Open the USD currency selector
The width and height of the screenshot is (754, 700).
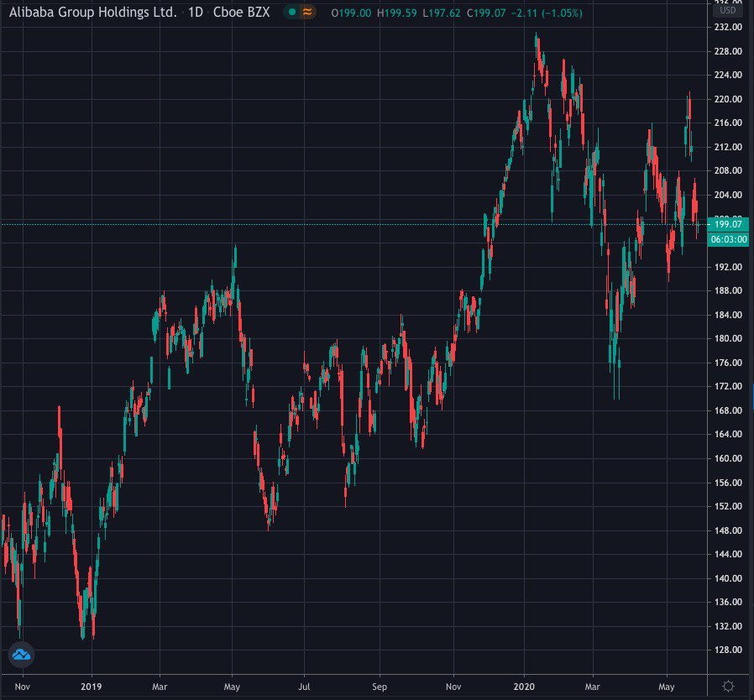(x=728, y=9)
